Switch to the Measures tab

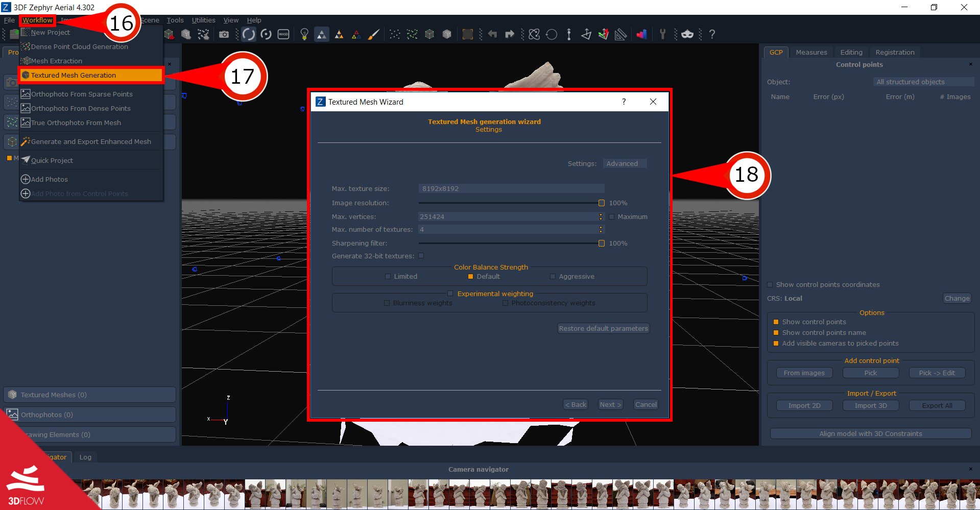811,52
